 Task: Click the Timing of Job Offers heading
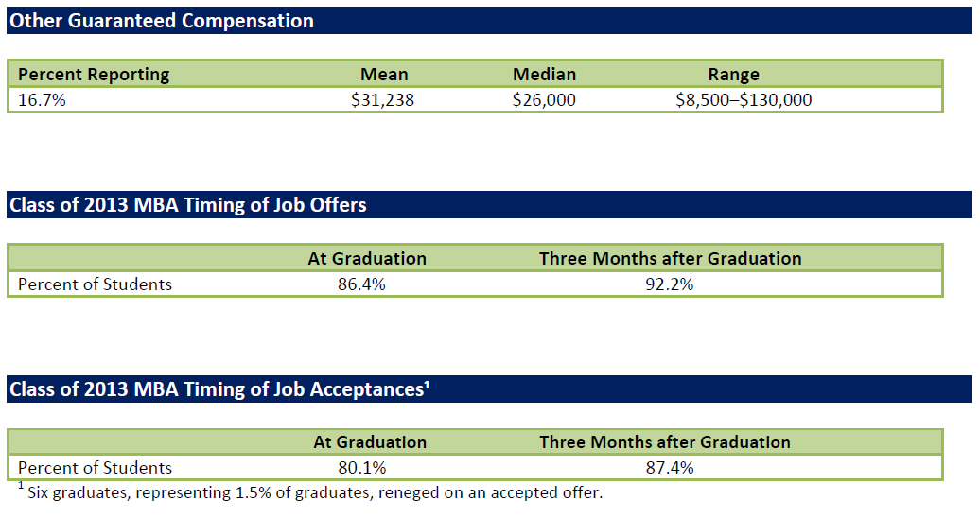tap(187, 205)
